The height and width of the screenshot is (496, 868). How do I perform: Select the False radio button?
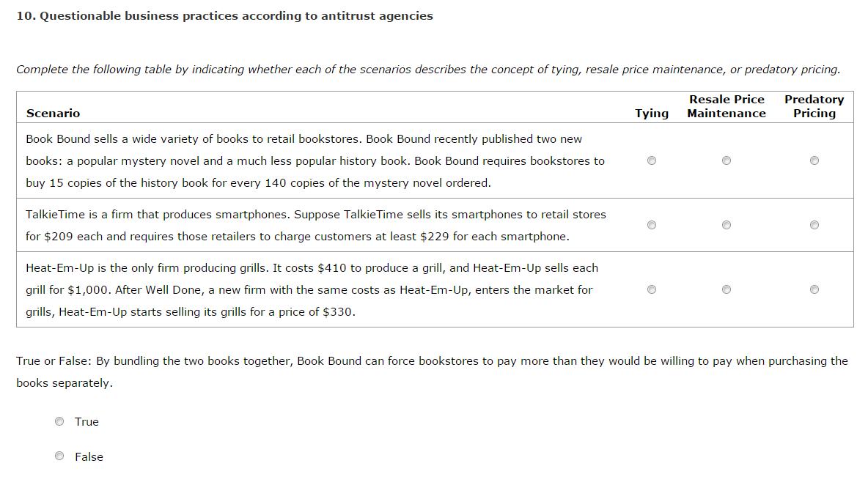coord(59,456)
